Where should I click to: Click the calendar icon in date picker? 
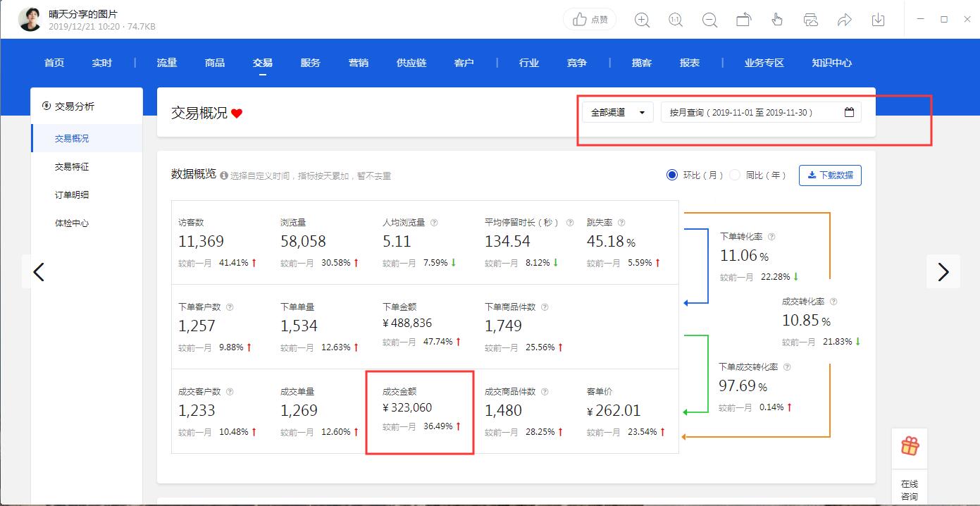(849, 111)
